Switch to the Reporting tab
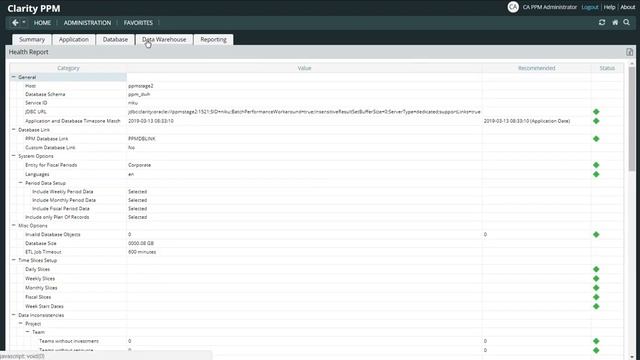Screen dimensions: 640x360 (213, 40)
